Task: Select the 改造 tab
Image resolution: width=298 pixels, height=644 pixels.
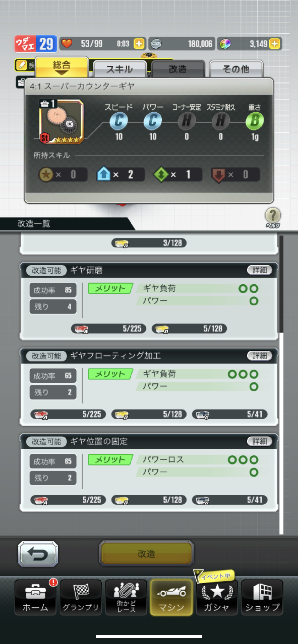Action: (178, 69)
